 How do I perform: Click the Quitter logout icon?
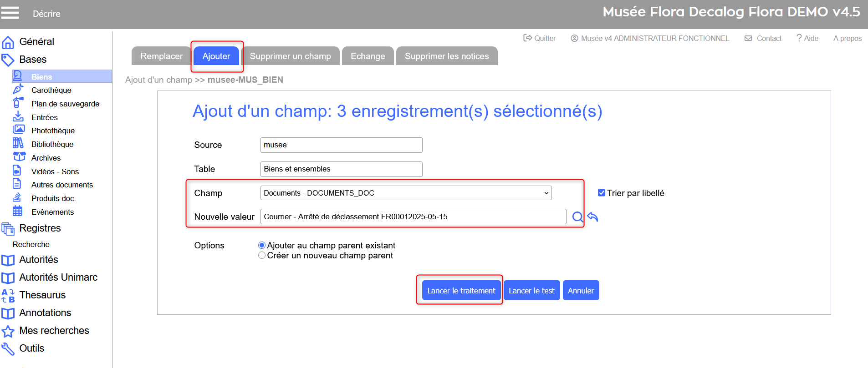[x=527, y=38]
